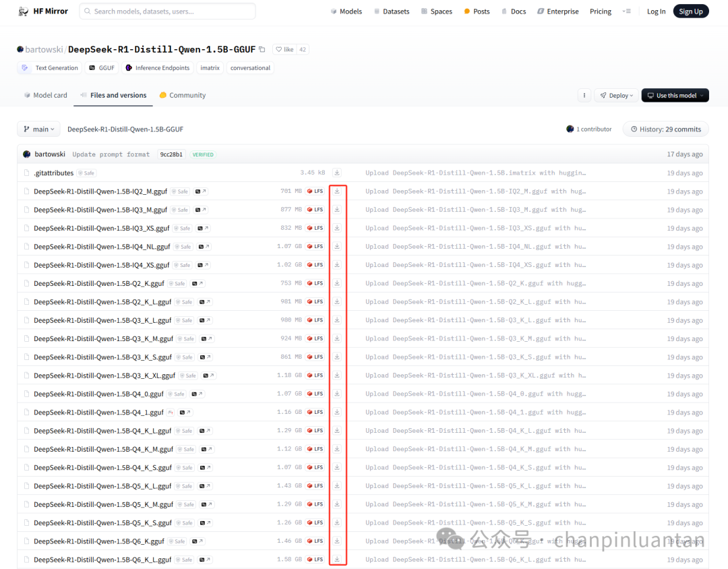
Task: Download the Q3_K_XL.gguf file
Action: (337, 376)
